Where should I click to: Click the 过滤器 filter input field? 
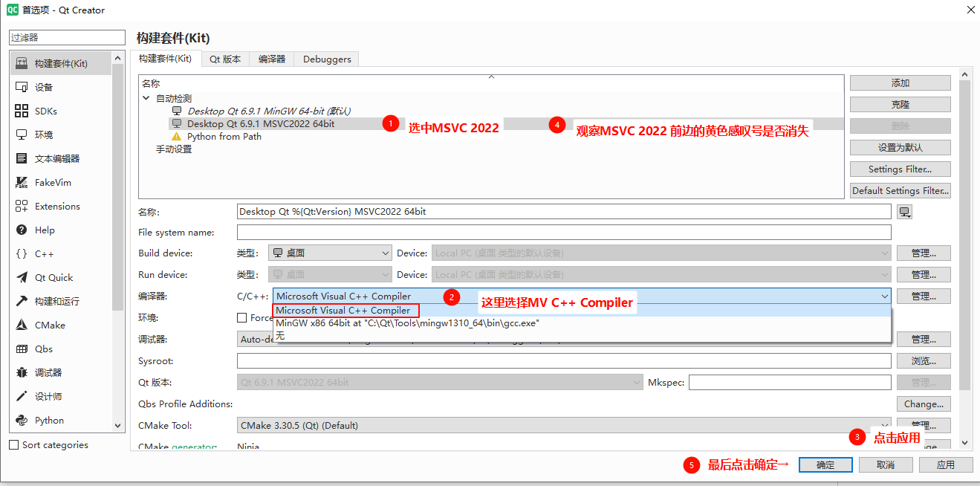(x=68, y=37)
